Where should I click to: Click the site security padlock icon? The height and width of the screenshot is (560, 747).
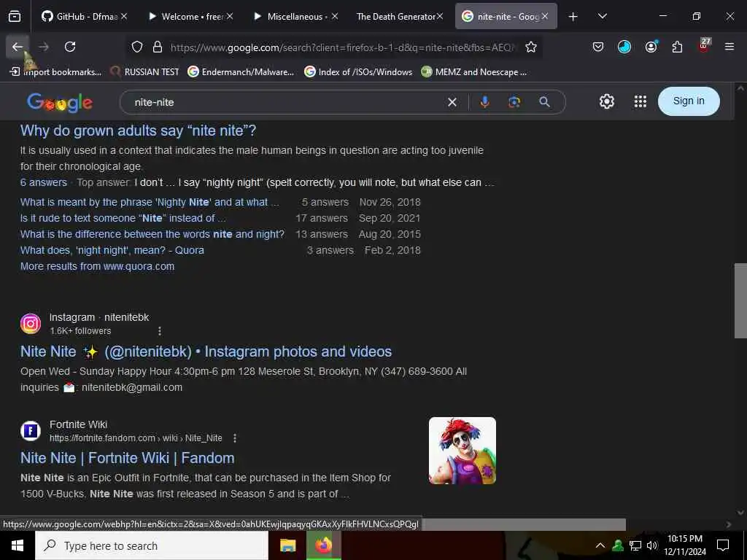pyautogui.click(x=158, y=47)
